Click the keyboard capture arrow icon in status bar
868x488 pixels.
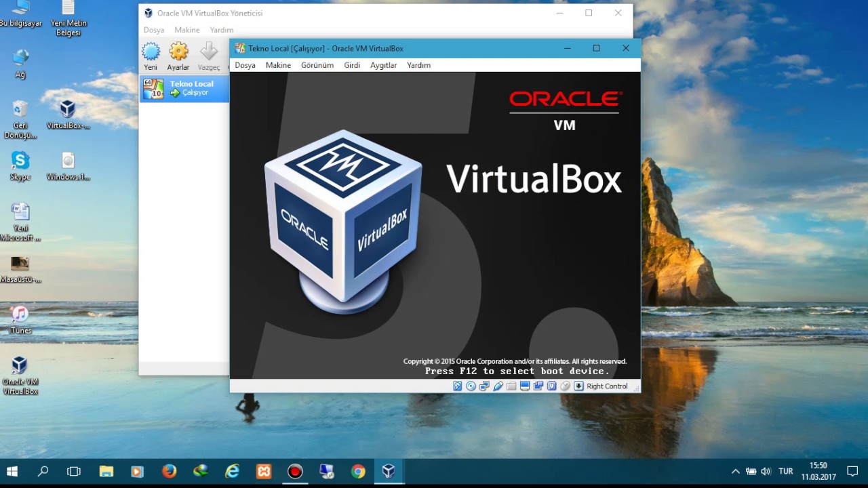point(578,386)
